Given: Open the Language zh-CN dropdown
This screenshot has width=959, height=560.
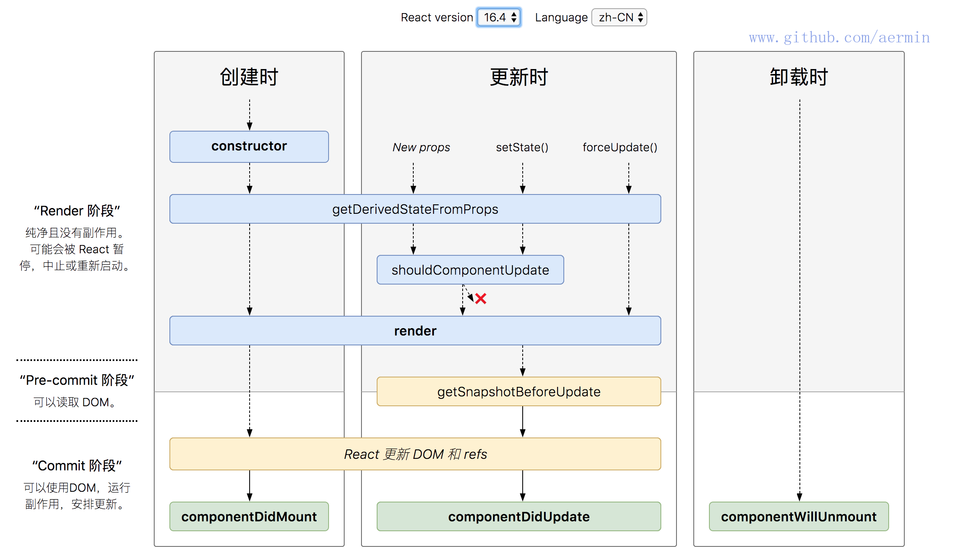Looking at the screenshot, I should (x=619, y=17).
